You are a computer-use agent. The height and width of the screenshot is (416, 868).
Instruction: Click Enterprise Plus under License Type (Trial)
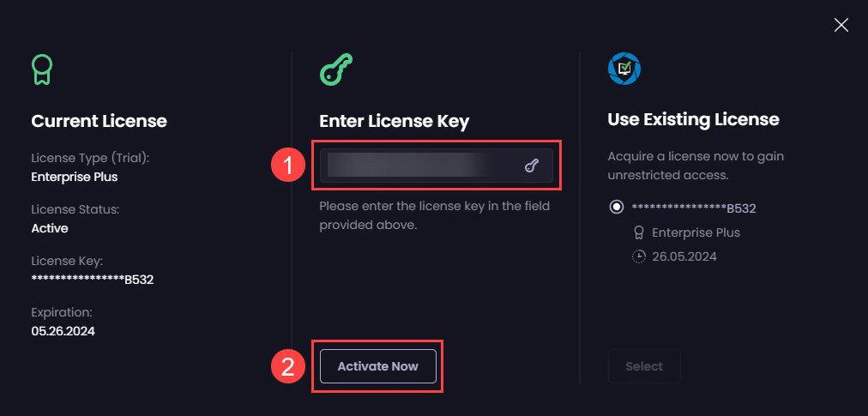tap(75, 177)
